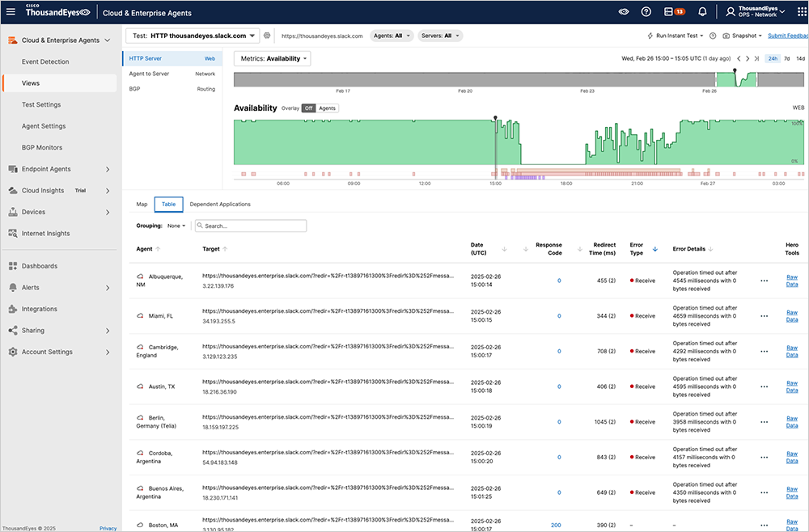809x532 pixels.
Task: Select the 7d time range
Action: [x=787, y=59]
